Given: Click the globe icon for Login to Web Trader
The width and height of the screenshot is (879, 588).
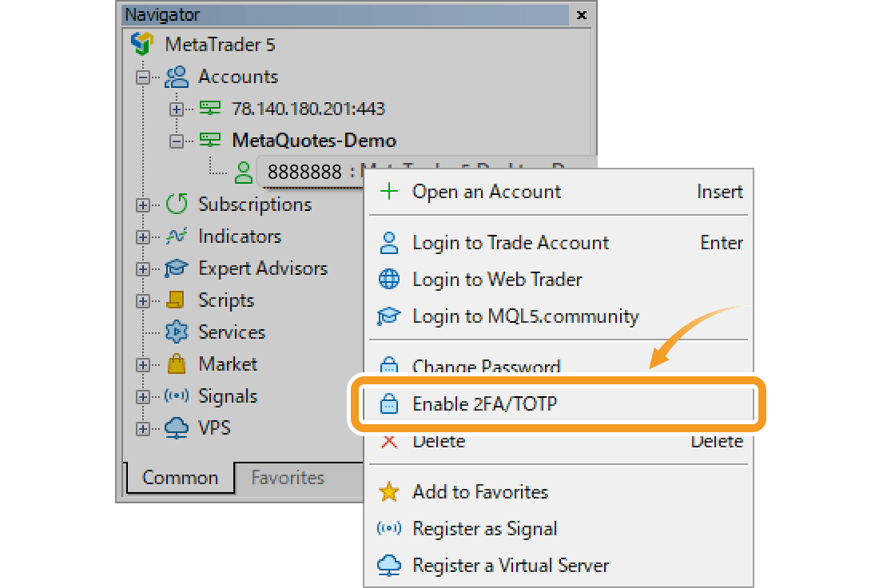Looking at the screenshot, I should click(x=389, y=279).
